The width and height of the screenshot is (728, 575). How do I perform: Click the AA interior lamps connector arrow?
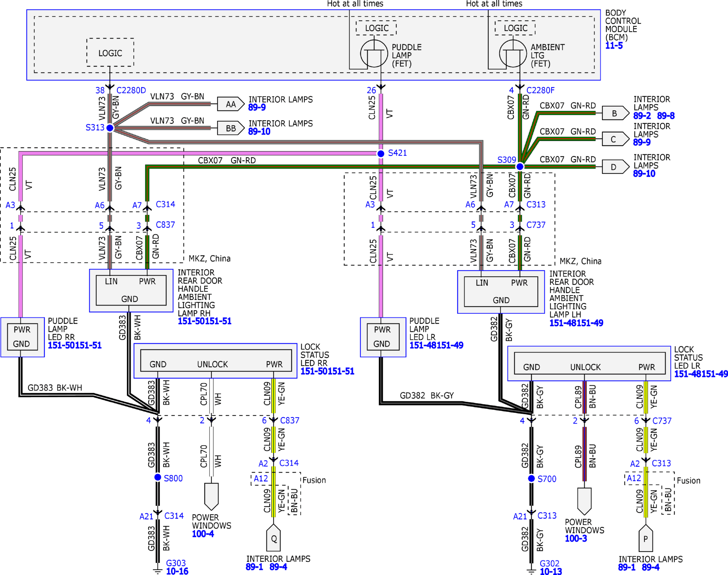click(231, 104)
